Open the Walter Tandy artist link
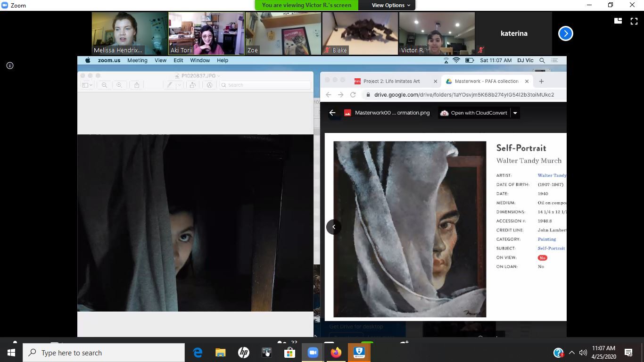This screenshot has height=362, width=644. (552, 175)
